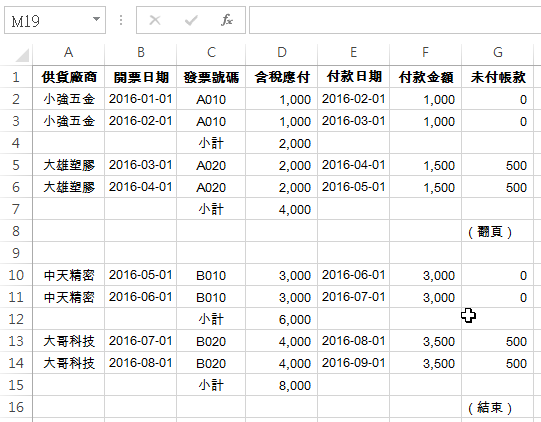Click the Cancel X icon in formula bar
The height and width of the screenshot is (422, 541).
point(155,20)
